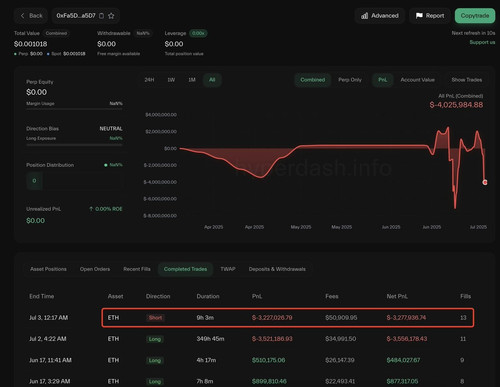Open the TWAP tab
Viewport: 500px width, 387px height.
coord(228,269)
